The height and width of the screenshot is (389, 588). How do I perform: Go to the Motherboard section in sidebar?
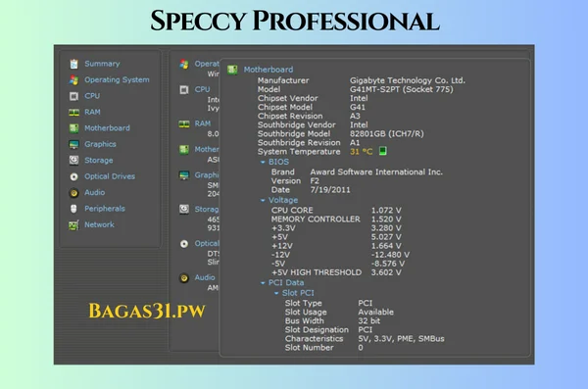(x=107, y=128)
